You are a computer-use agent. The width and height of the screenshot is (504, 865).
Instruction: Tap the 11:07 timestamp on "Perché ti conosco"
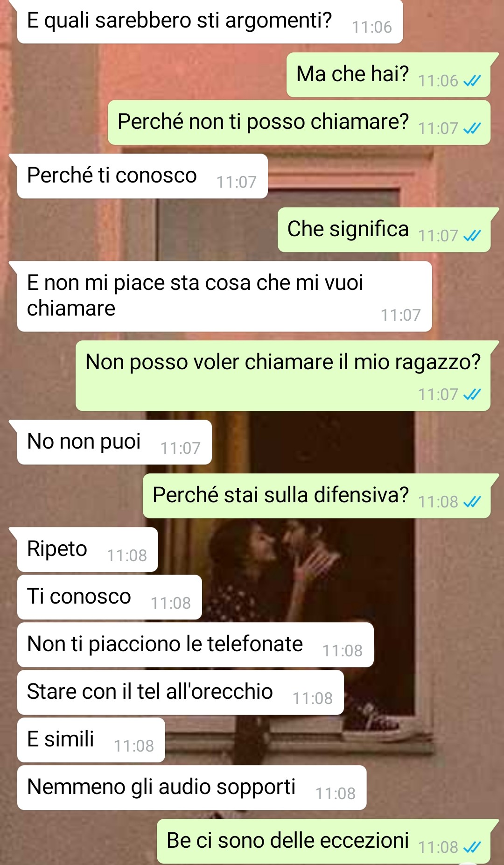click(x=237, y=182)
